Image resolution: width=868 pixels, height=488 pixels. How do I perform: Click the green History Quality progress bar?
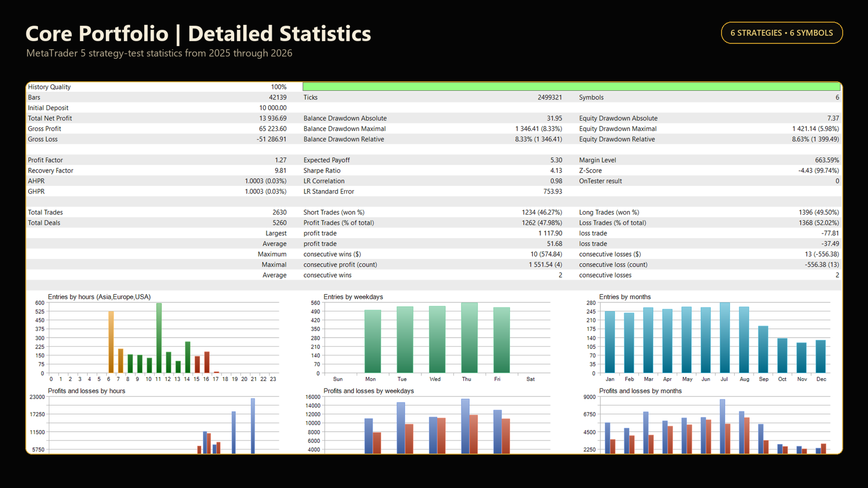(571, 87)
